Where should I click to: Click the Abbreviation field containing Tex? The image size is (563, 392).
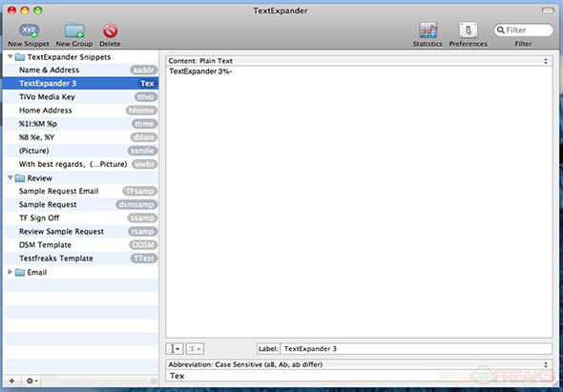(x=359, y=376)
